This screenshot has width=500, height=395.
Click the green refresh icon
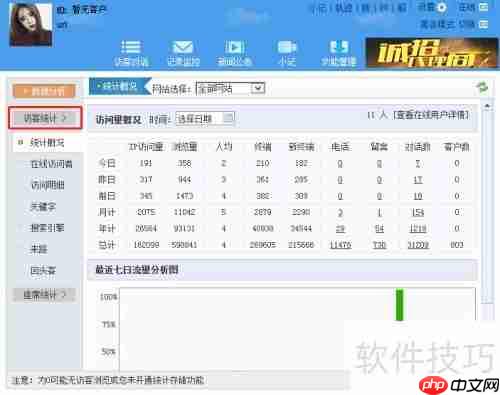click(482, 88)
